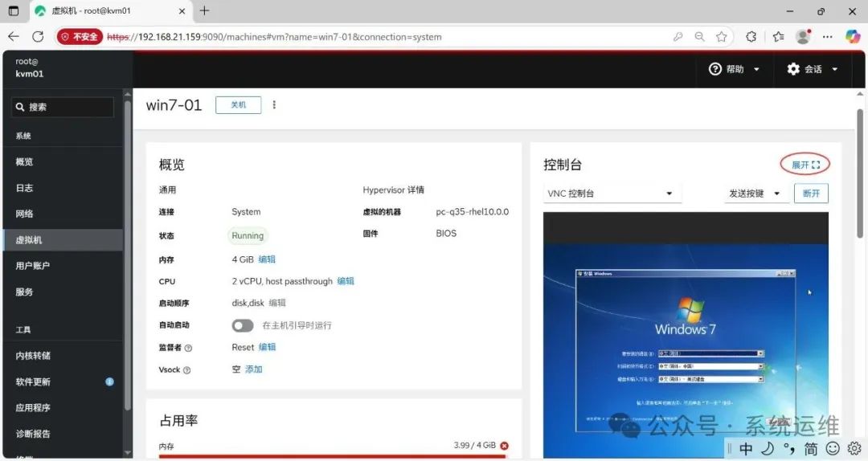Open 诊断报告 in the sidebar

point(63,434)
